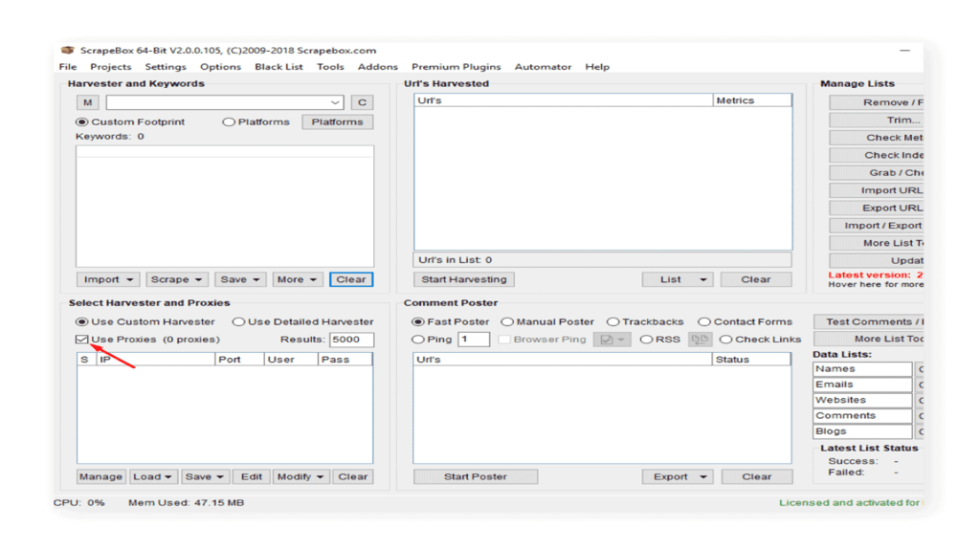Open the keywords Import dropdown
Image resolution: width=980 pixels, height=551 pixels.
[x=108, y=279]
